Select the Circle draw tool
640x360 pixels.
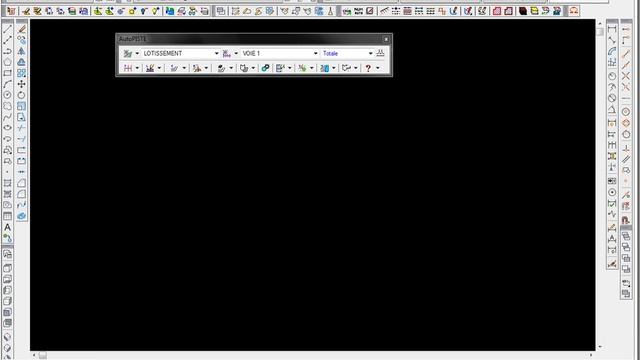tap(7, 95)
